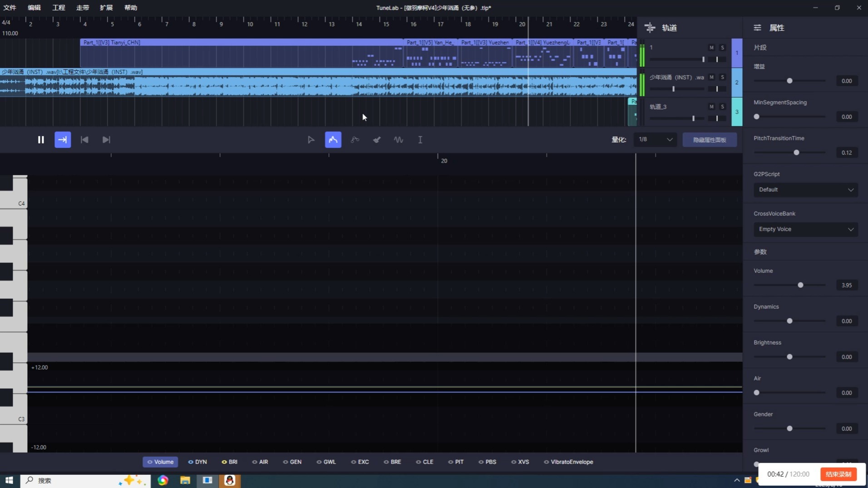Select the pitch drawing pen tool
This screenshot has height=488, width=868.
click(x=333, y=140)
